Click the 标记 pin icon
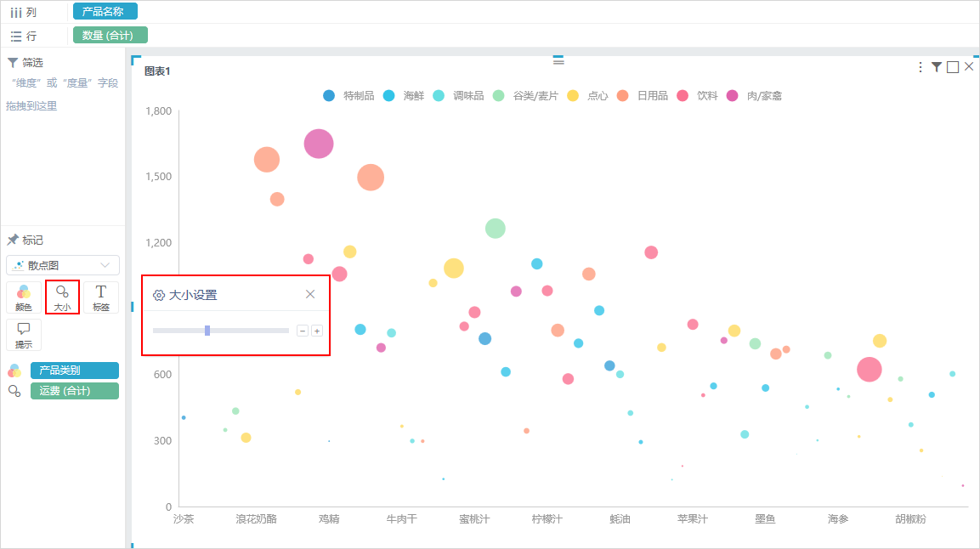The width and height of the screenshot is (980, 549). [x=13, y=240]
